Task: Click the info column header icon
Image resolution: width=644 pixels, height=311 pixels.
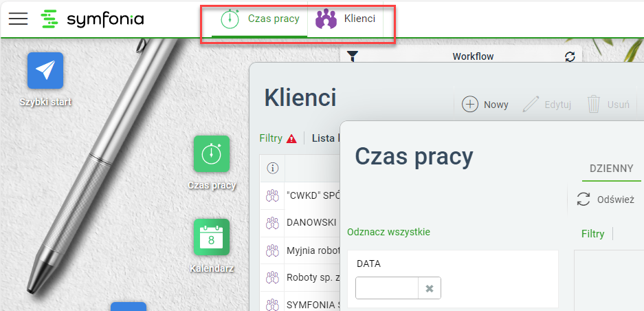Action: click(x=272, y=168)
